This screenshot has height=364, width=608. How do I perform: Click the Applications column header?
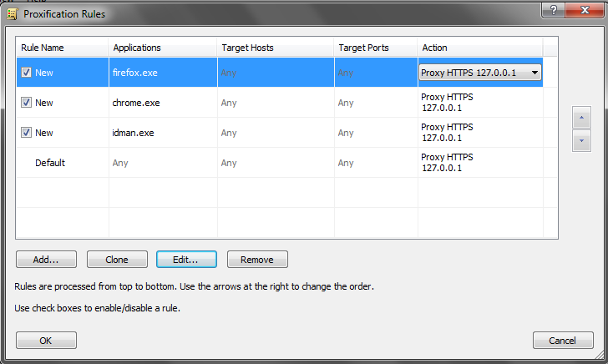pyautogui.click(x=163, y=48)
